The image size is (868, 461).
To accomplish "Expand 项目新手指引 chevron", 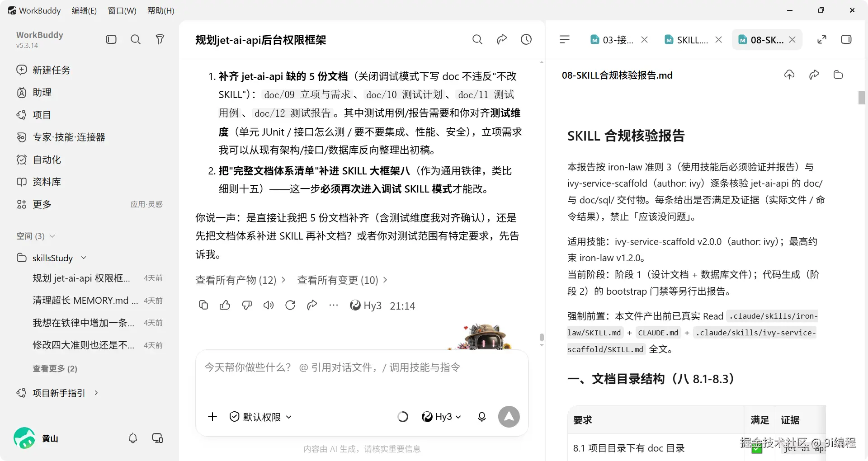I will pyautogui.click(x=96, y=393).
